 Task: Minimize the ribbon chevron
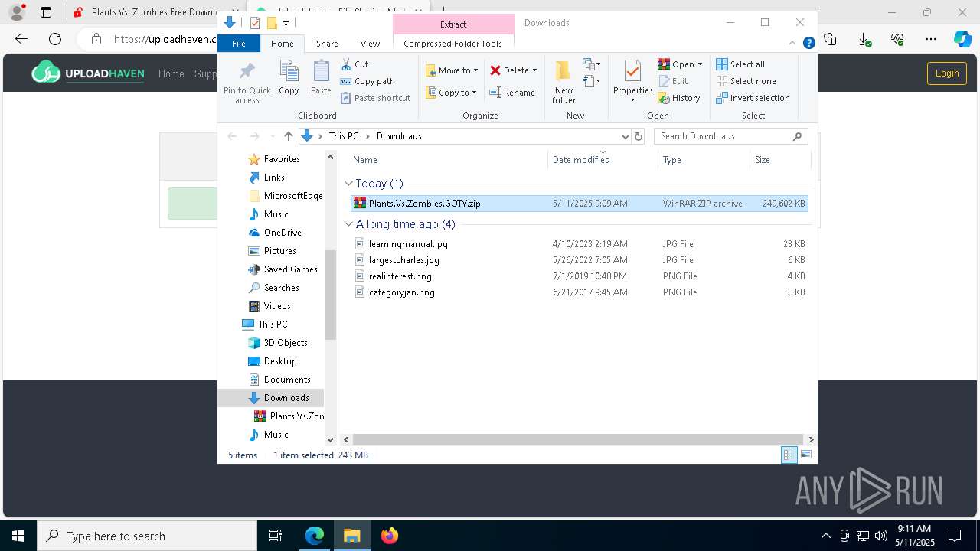click(792, 44)
